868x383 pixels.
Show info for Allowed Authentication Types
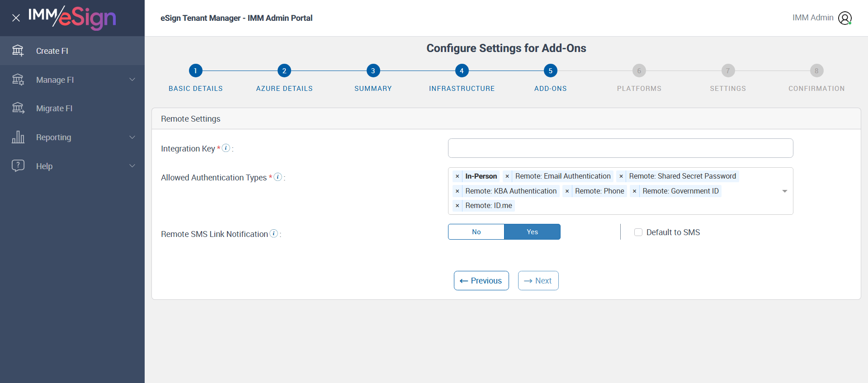point(278,177)
